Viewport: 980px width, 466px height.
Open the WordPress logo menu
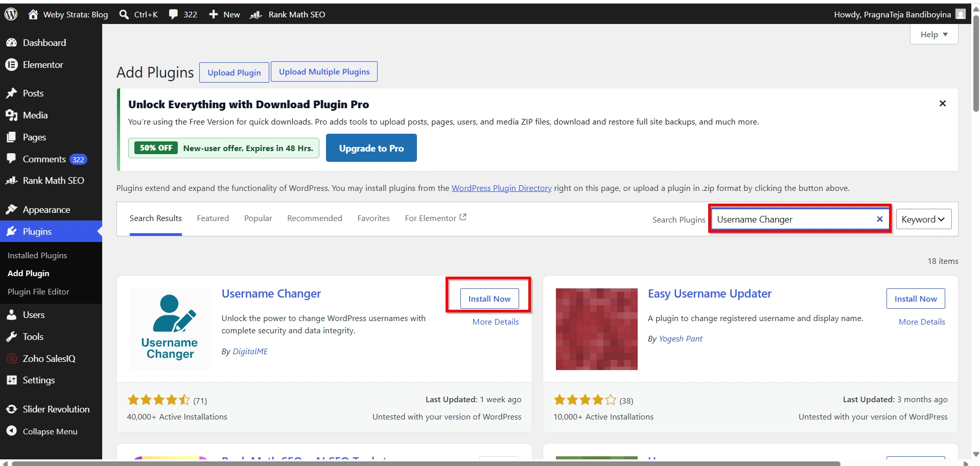(x=11, y=14)
